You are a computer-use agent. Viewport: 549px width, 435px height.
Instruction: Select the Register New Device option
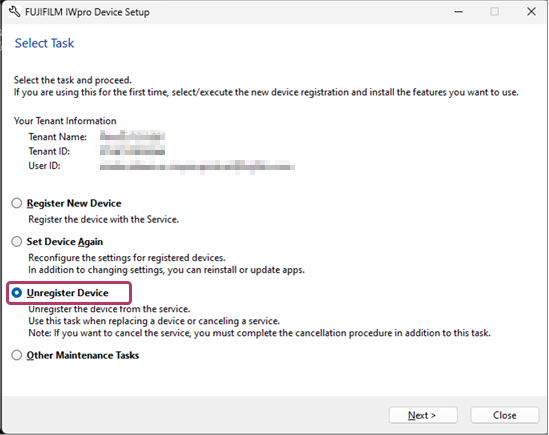coord(16,203)
